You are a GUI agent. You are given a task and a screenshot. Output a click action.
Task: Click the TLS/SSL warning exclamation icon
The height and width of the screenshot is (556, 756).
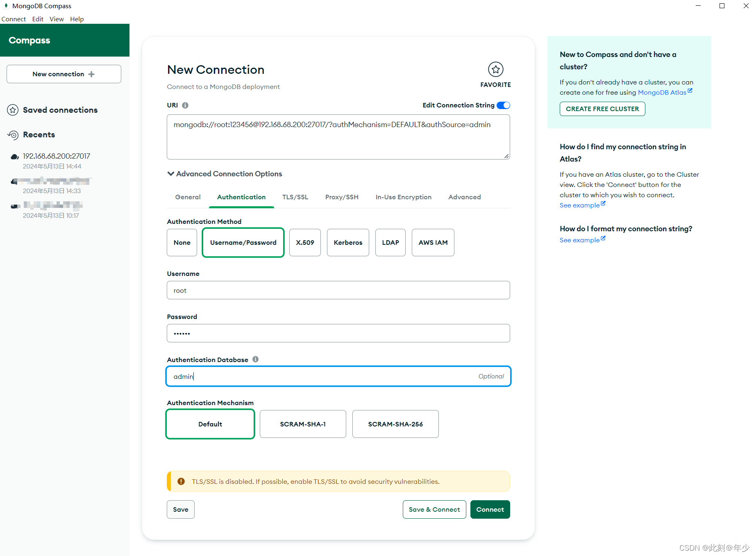tap(181, 481)
